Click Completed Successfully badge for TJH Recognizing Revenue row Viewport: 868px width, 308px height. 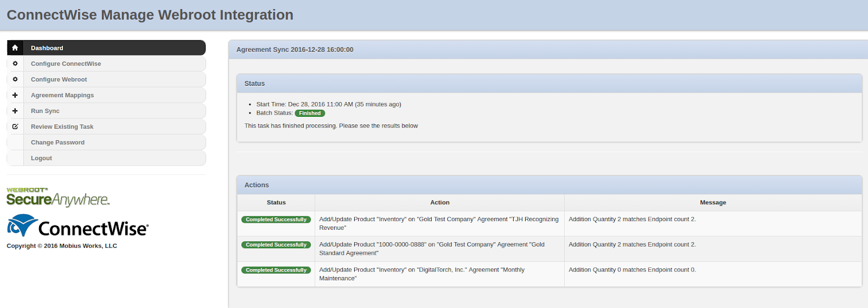point(276,219)
